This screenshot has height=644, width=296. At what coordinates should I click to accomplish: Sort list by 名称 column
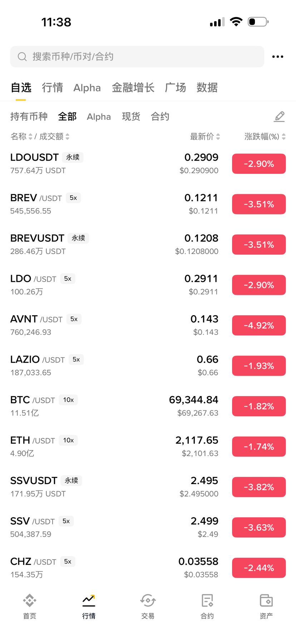tap(21, 136)
